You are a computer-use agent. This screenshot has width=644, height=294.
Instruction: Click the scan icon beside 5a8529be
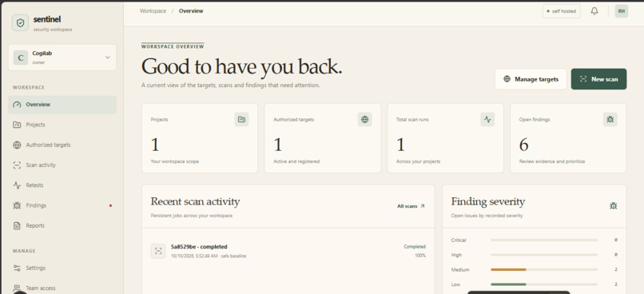point(158,251)
